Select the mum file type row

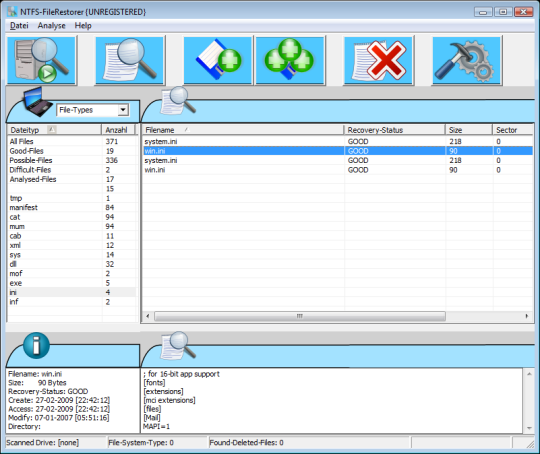72,226
